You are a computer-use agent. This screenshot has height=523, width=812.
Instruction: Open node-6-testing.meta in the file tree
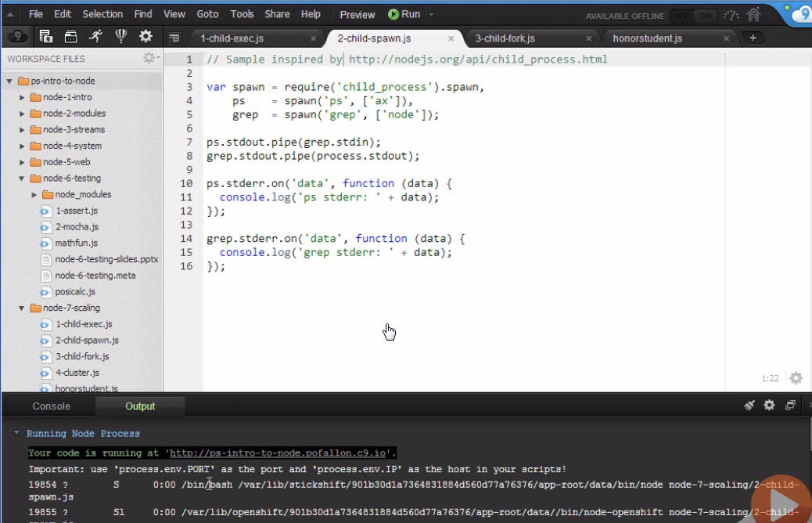[95, 276]
